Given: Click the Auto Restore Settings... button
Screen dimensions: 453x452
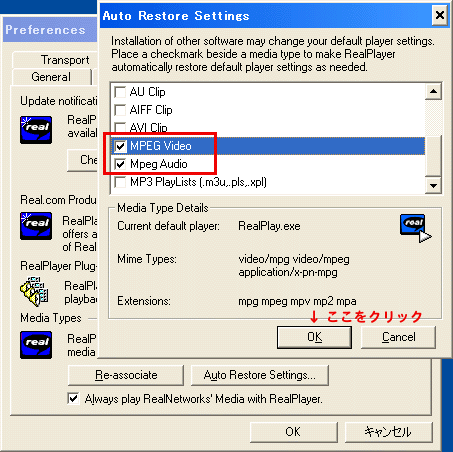Looking at the screenshot, I should 260,375.
